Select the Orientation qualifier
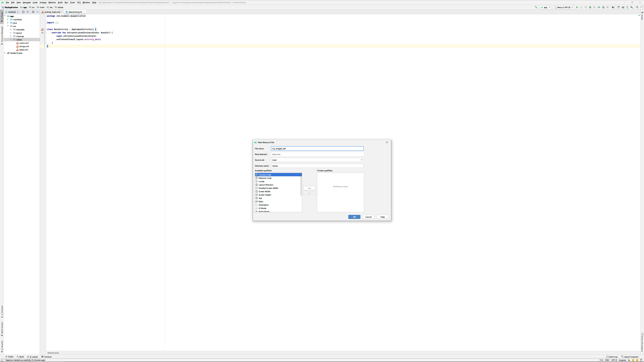Viewport: 644px width, 362px height. [x=263, y=205]
